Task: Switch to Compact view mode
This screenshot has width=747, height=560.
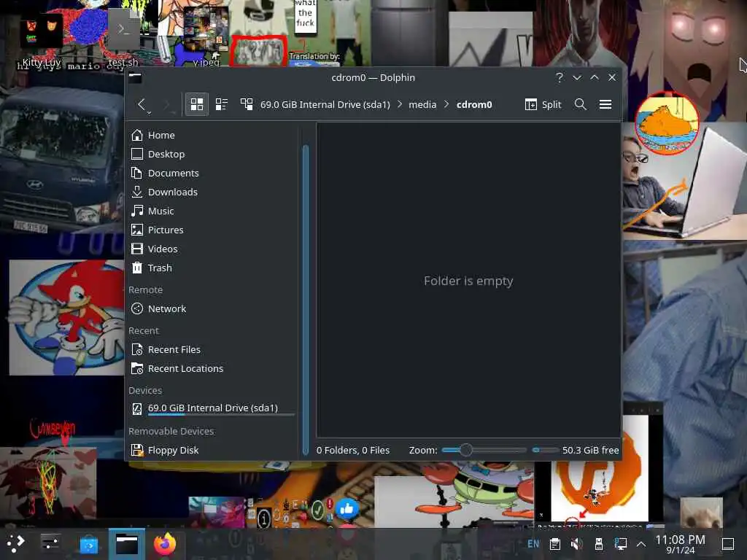Action: [222, 104]
